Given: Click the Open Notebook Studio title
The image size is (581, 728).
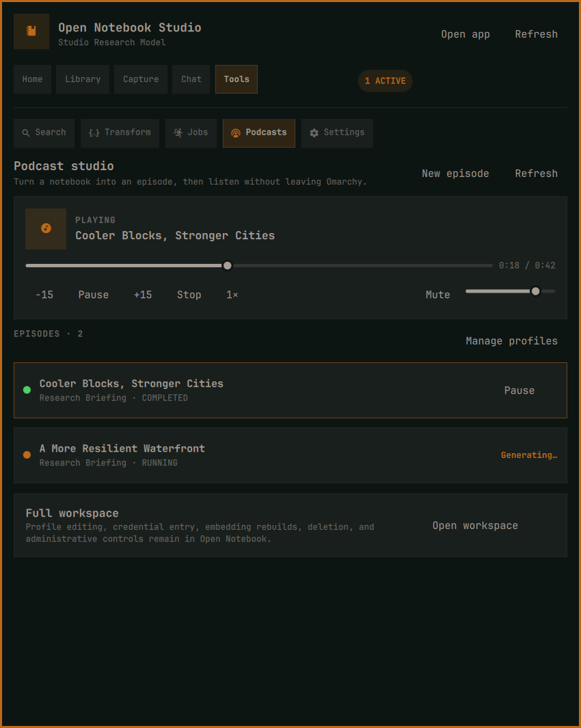Looking at the screenshot, I should tap(130, 27).
